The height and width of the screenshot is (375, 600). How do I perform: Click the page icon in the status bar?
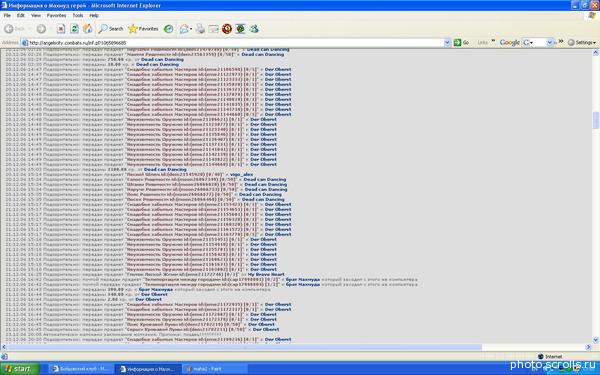click(x=4, y=356)
